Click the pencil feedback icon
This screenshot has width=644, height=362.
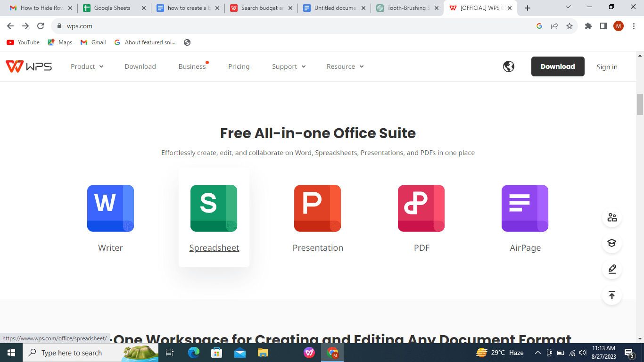(611, 269)
